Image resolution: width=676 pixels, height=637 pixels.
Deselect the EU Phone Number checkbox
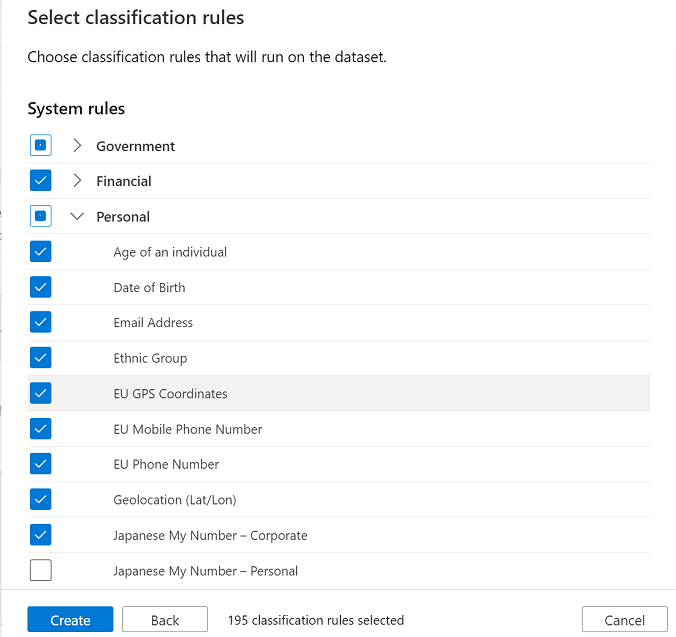(x=41, y=464)
